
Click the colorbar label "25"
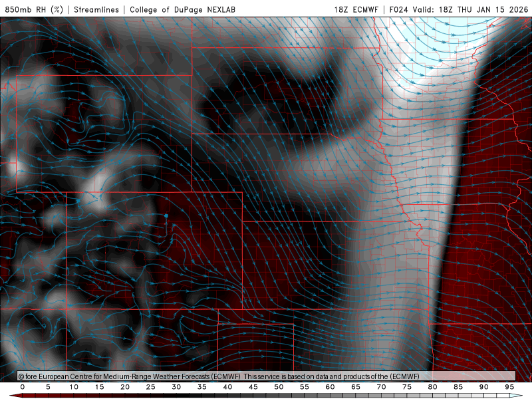point(151,387)
